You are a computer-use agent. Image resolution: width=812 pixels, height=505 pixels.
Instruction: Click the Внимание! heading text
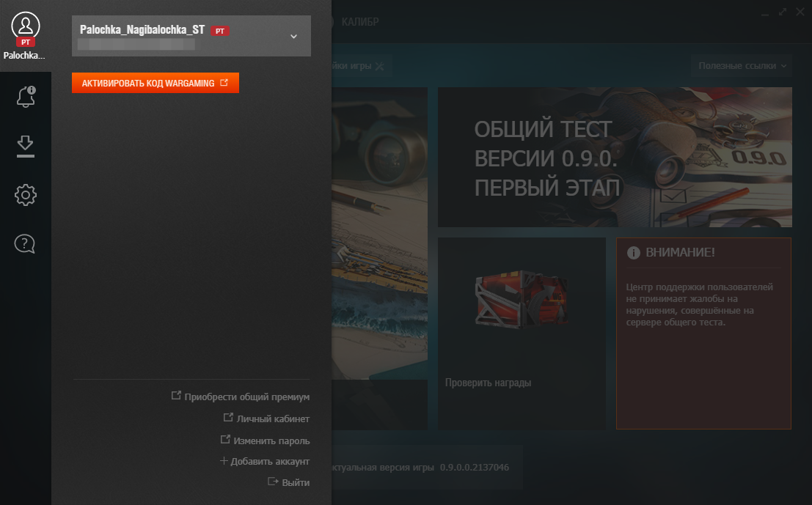click(680, 252)
